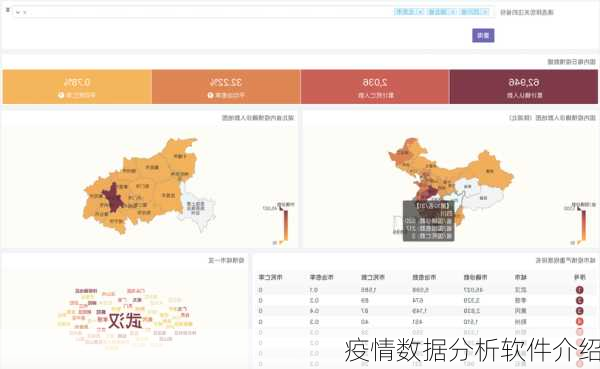Click the Hubei province map panel title
Screen dimensions: 600x369
[258, 118]
